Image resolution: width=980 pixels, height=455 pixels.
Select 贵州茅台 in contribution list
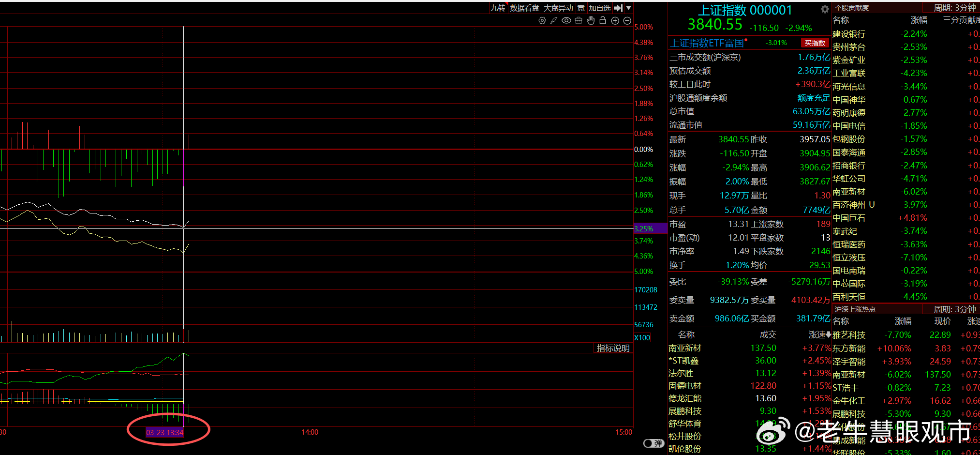(849, 47)
